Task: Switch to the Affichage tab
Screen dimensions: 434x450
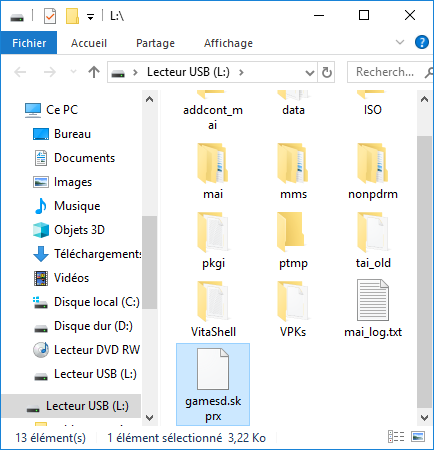Action: coord(228,43)
